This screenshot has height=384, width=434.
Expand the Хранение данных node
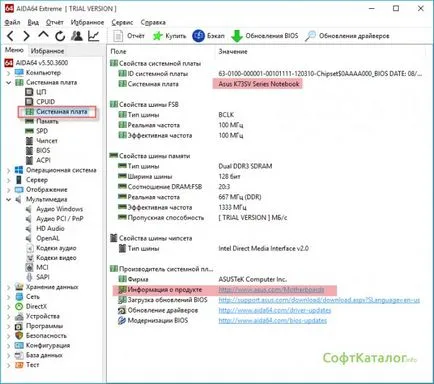(9, 287)
